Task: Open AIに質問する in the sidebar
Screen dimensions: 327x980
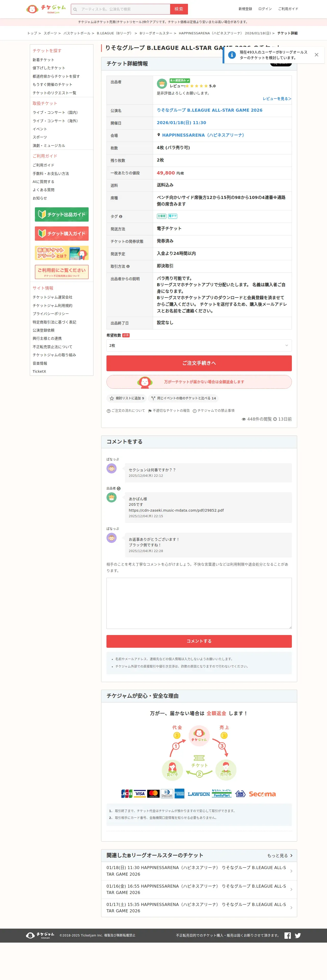Action: coord(43,182)
